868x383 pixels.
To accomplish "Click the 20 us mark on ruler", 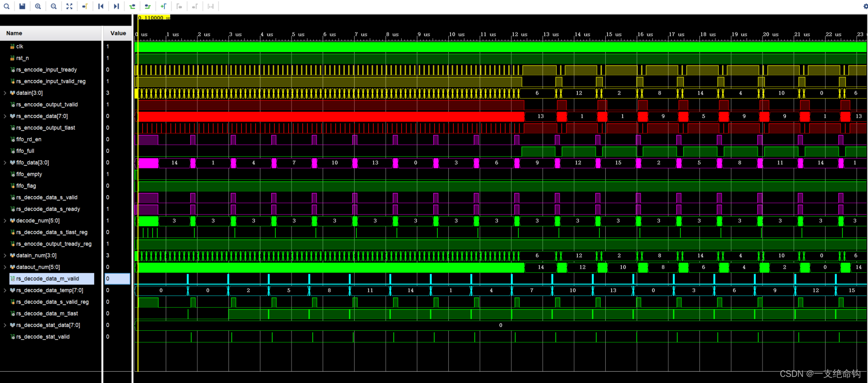I will pyautogui.click(x=771, y=34).
